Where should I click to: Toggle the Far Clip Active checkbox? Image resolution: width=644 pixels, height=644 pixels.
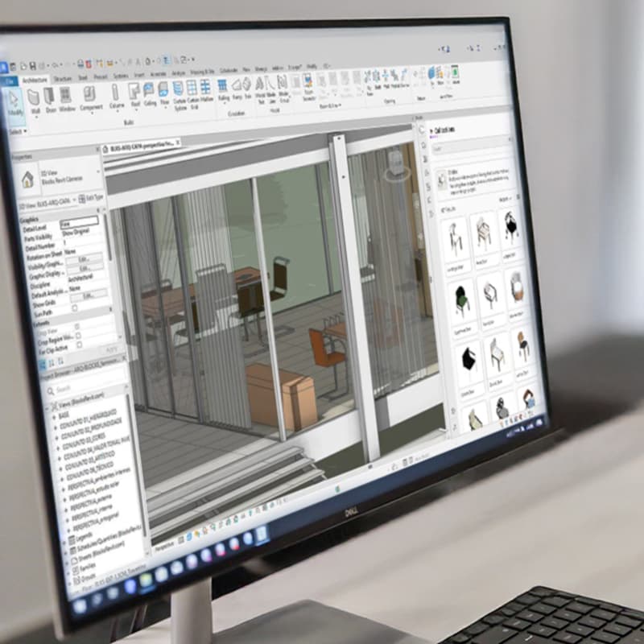coord(79,345)
